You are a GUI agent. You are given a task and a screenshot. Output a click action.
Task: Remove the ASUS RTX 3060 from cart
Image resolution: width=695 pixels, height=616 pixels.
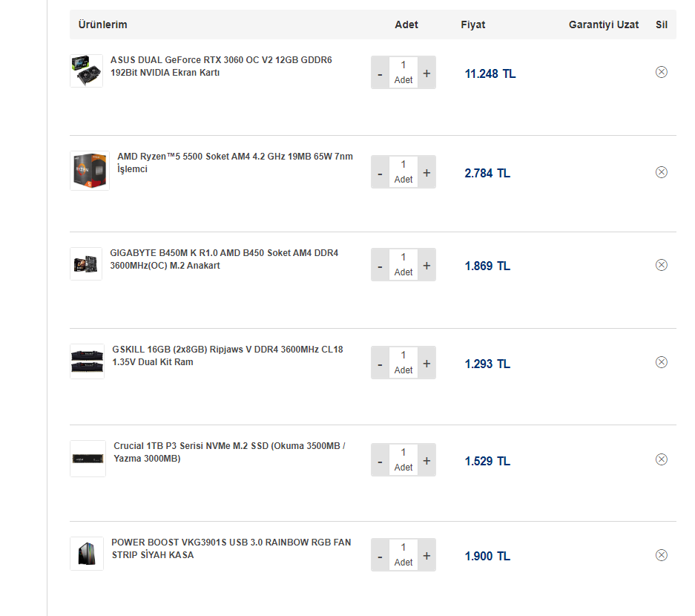[662, 72]
